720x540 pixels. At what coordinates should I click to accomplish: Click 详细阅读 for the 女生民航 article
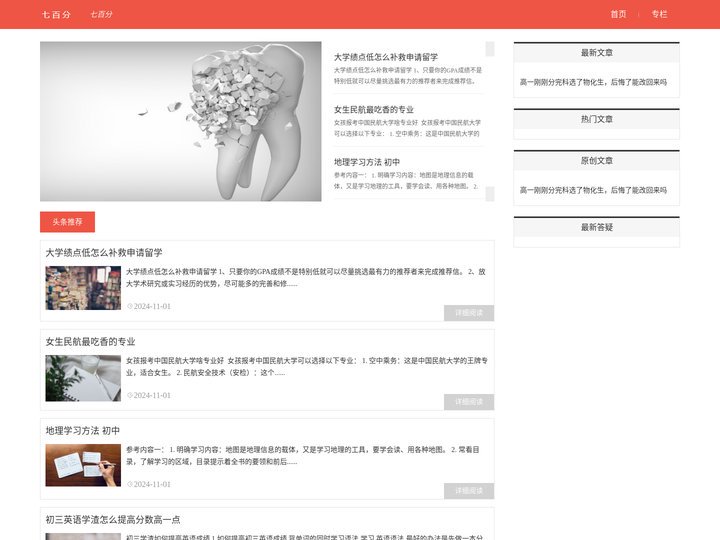point(469,402)
